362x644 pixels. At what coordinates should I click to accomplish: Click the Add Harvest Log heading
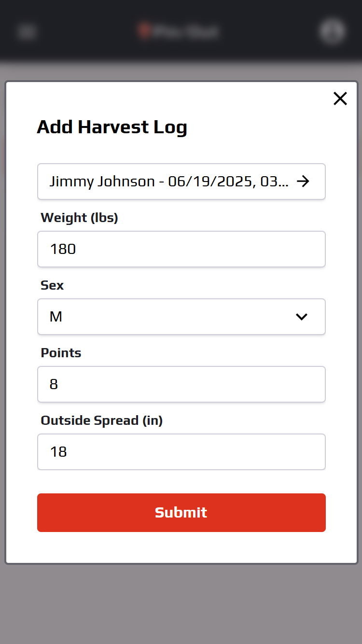point(112,127)
